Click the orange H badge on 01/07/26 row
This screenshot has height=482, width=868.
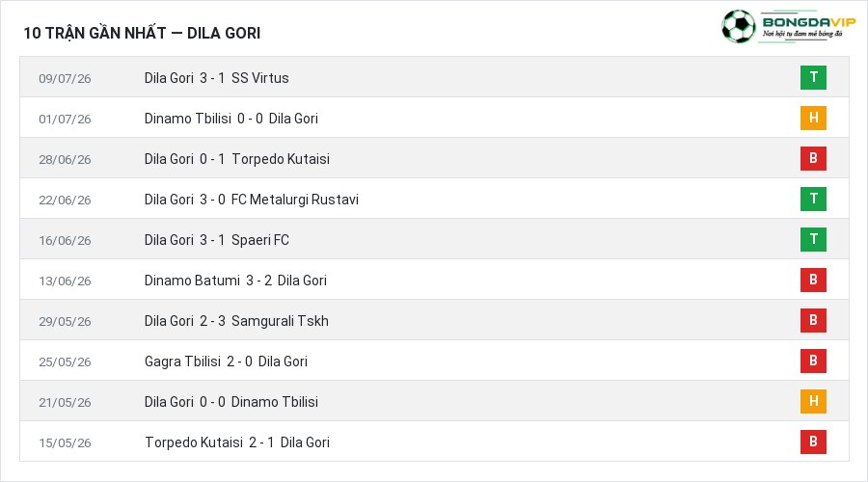[813, 118]
